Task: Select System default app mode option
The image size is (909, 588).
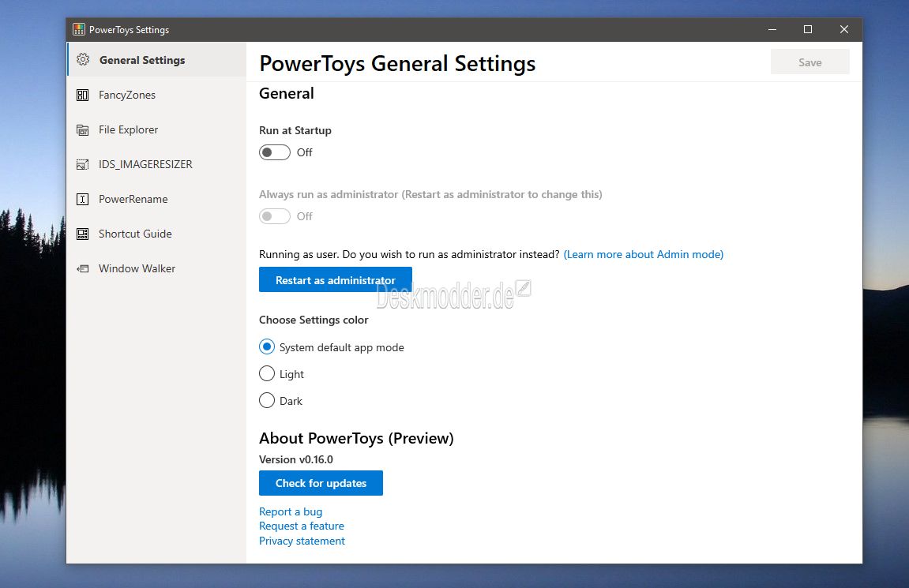Action: coord(267,347)
